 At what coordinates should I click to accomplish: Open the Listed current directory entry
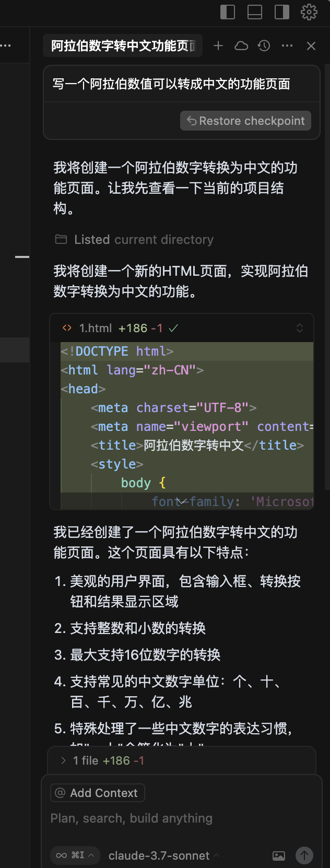(x=134, y=240)
